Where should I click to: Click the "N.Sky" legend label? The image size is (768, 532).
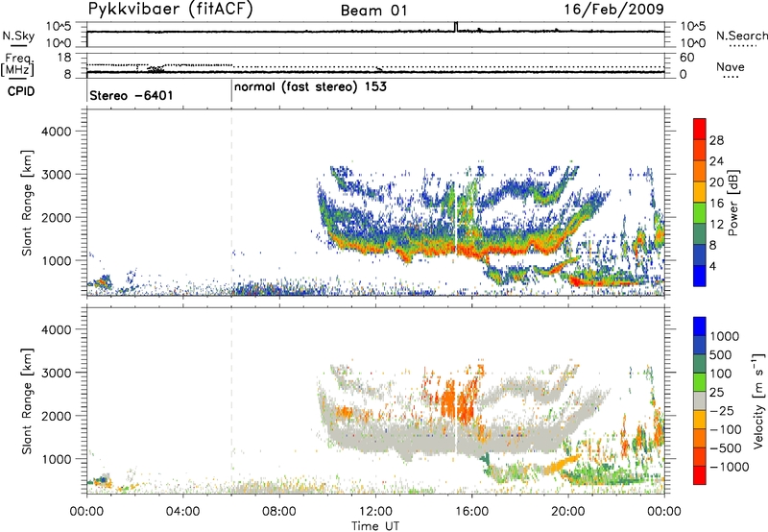pos(18,36)
